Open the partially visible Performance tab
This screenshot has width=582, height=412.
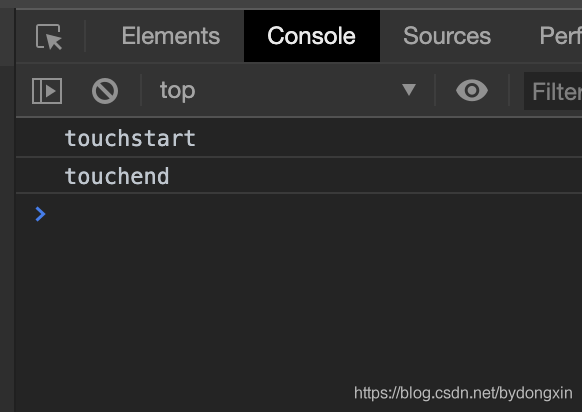[x=560, y=36]
